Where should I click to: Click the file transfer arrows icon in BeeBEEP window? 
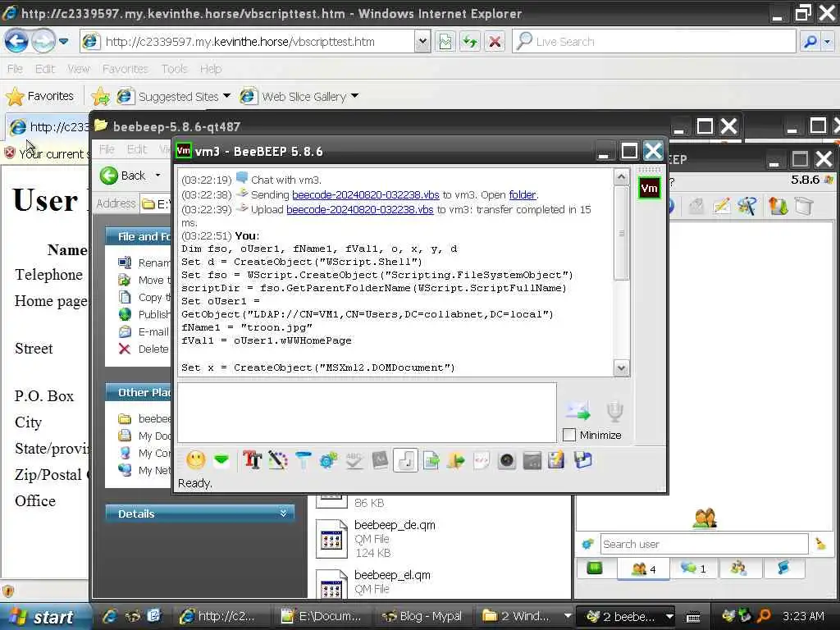(778, 206)
